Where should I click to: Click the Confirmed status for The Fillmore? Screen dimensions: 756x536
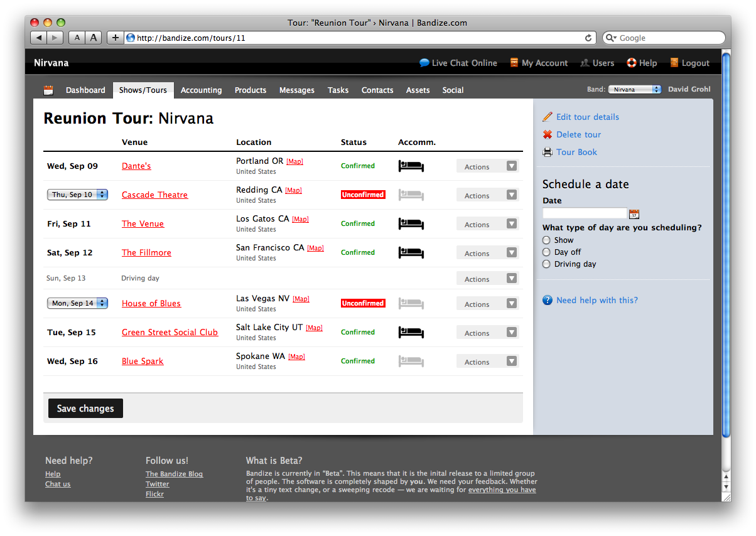point(358,252)
